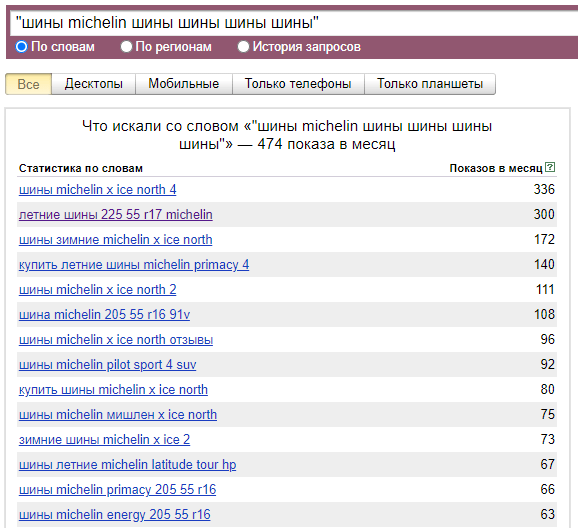This screenshot has height=528, width=578.
Task: Switch to the 'Только телефоны' tab
Action: tap(298, 84)
